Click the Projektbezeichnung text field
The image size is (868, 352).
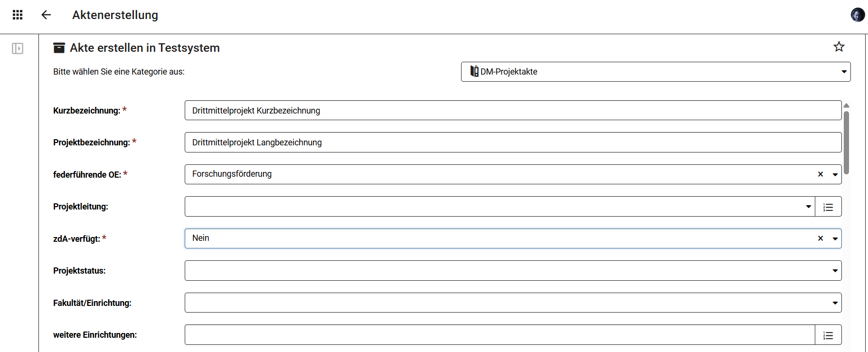[513, 143]
